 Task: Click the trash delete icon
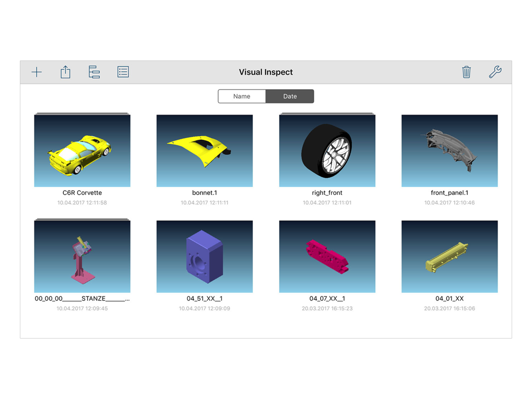click(467, 72)
